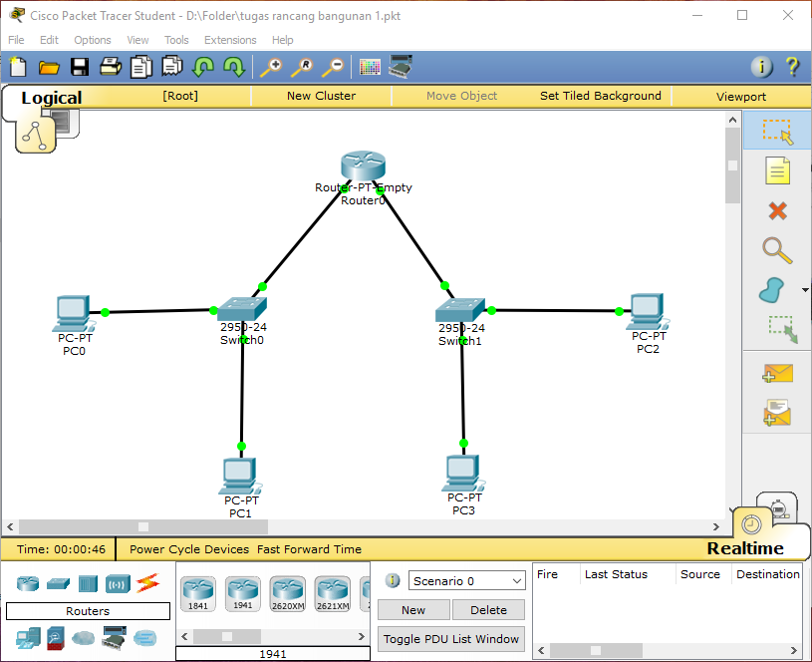This screenshot has height=662, width=812.
Task: Open the drawing palette icon
Action: coord(370,68)
